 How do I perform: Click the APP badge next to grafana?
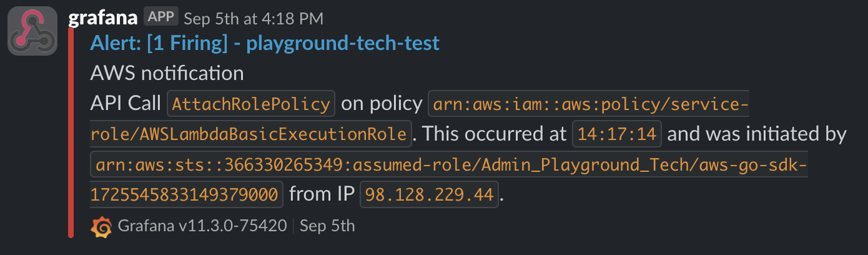(x=160, y=17)
